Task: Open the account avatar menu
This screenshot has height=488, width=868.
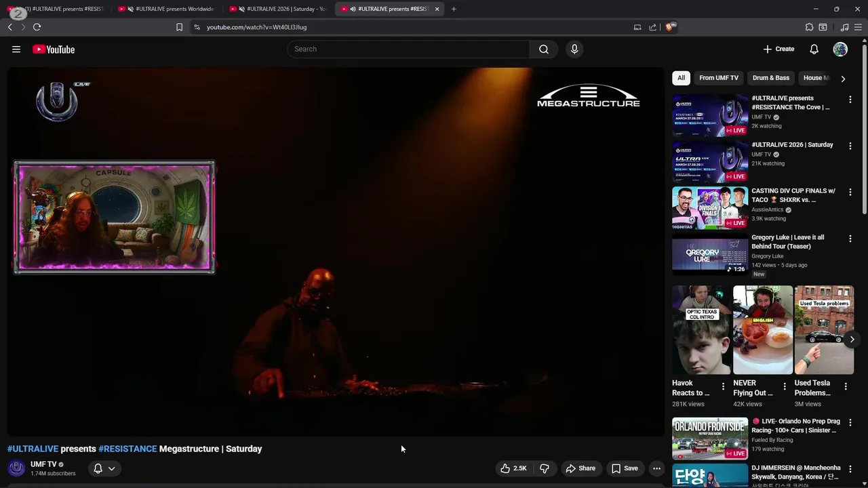Action: click(840, 49)
